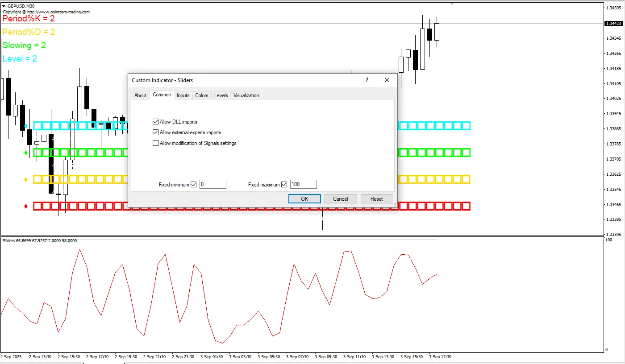This screenshot has width=625, height=364.
Task: Enable Allow modification of Signals settings
Action: [156, 143]
